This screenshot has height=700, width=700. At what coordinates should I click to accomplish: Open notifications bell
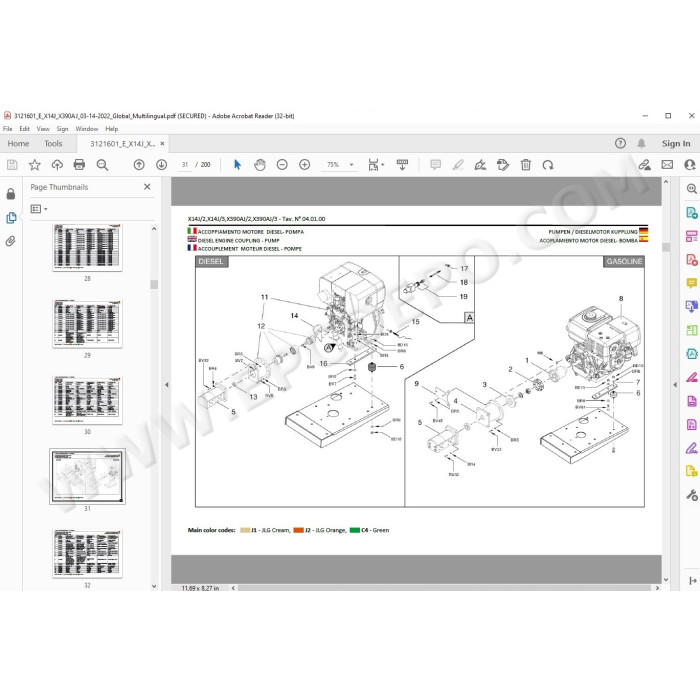[641, 143]
